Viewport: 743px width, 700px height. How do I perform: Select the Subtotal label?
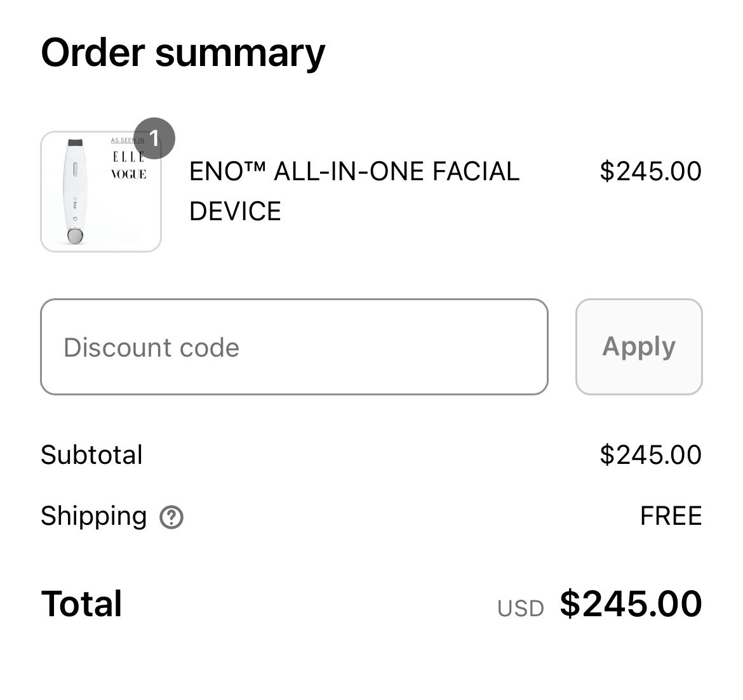pos(91,454)
